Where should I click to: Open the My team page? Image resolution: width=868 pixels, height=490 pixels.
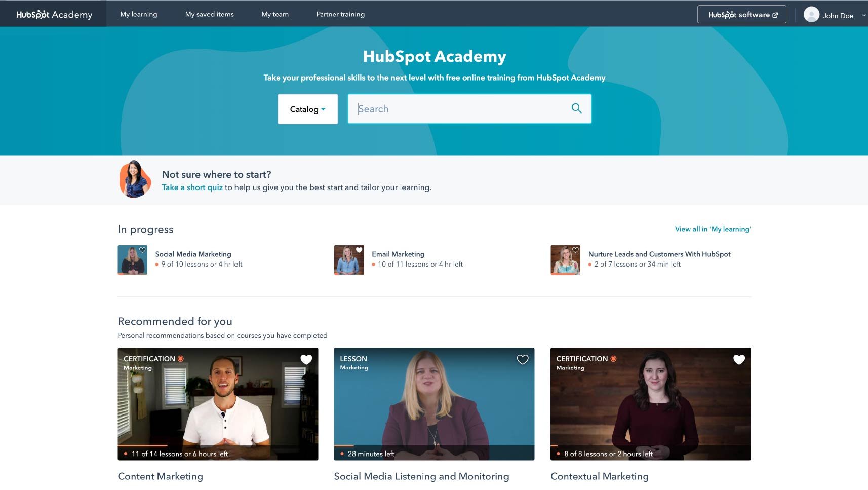[275, 14]
